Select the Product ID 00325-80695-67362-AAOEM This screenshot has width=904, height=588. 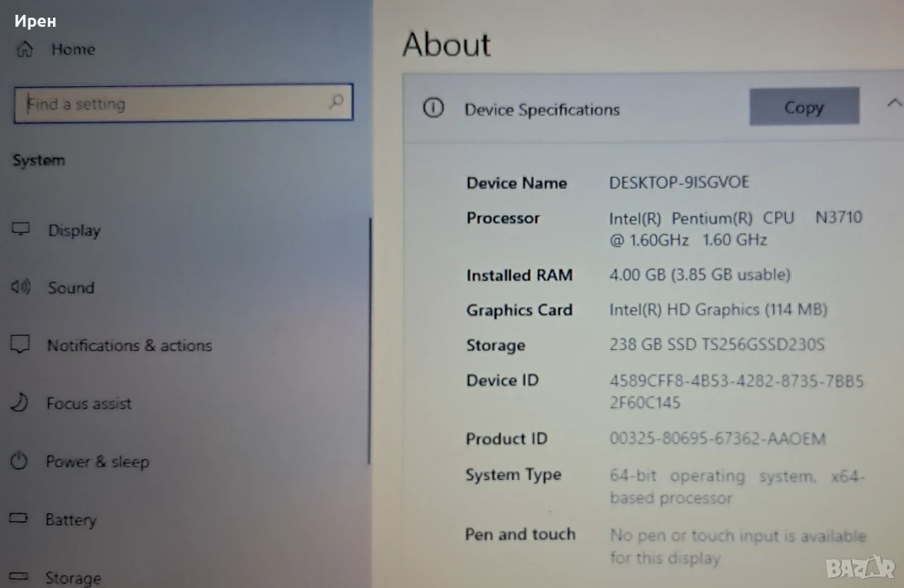[718, 438]
